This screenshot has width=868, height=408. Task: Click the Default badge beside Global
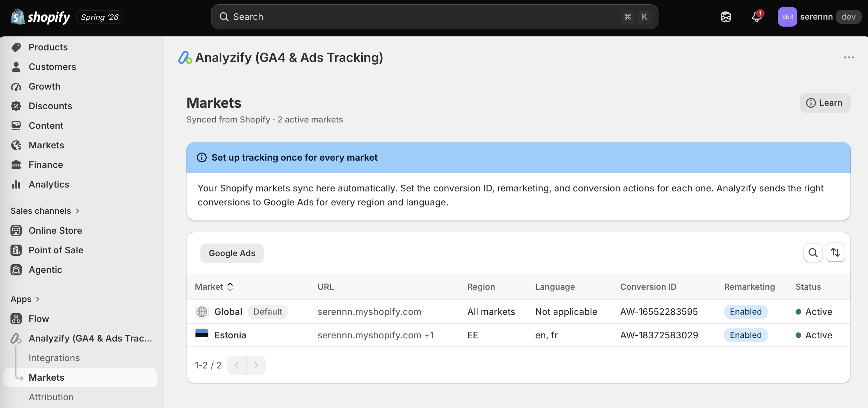tap(268, 312)
